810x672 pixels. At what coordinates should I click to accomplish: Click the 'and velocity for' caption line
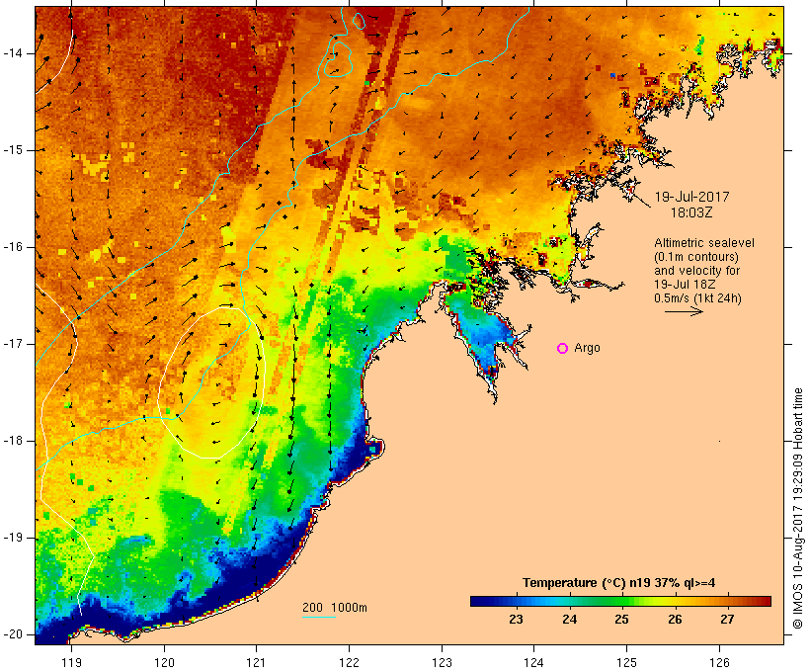[696, 271]
